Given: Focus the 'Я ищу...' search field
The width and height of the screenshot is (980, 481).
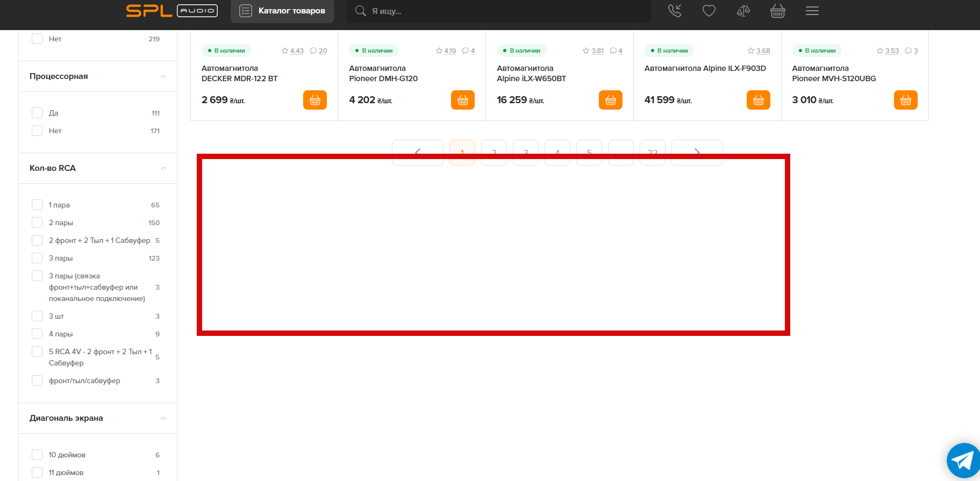Looking at the screenshot, I should (499, 11).
